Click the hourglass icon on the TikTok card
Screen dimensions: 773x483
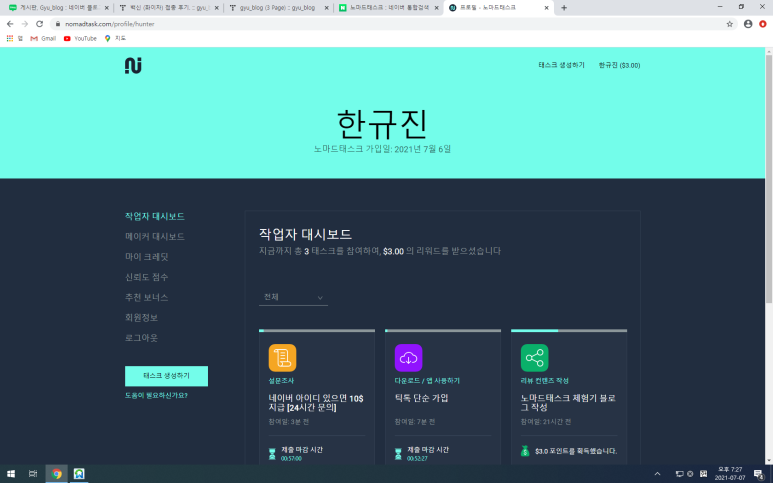[x=398, y=454]
